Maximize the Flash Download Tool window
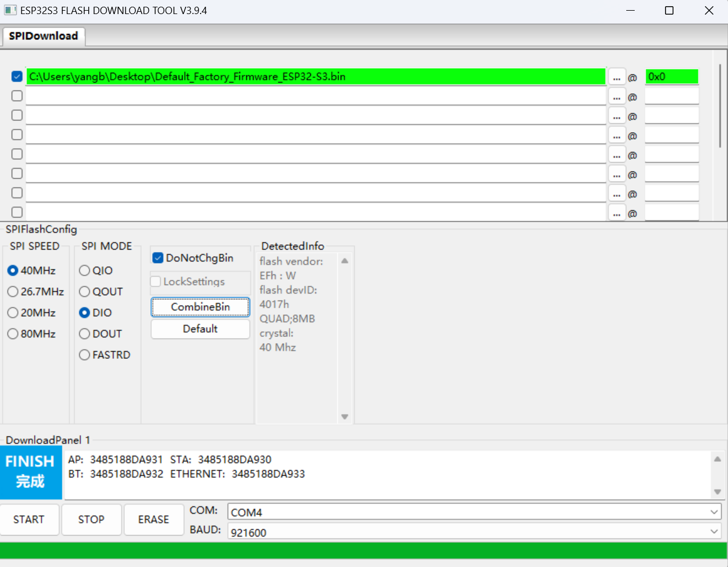The width and height of the screenshot is (728, 567). point(669,10)
